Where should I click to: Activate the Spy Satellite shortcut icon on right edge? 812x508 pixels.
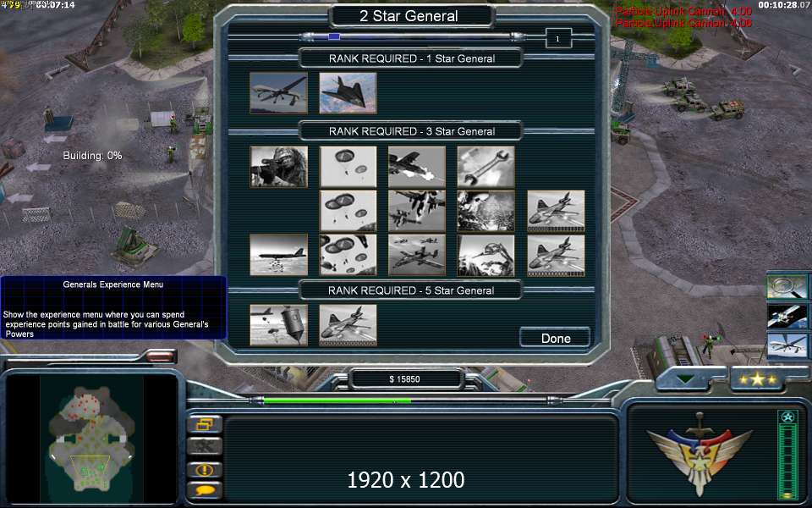(787, 316)
